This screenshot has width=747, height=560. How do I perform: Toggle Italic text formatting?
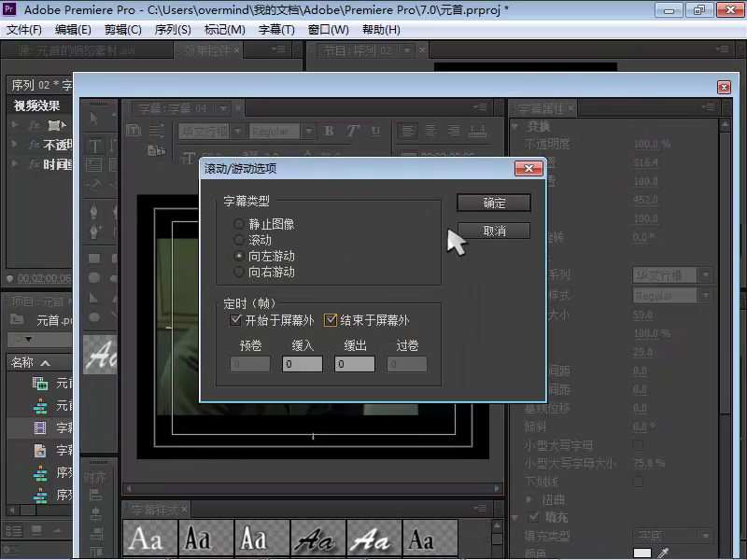coord(353,131)
